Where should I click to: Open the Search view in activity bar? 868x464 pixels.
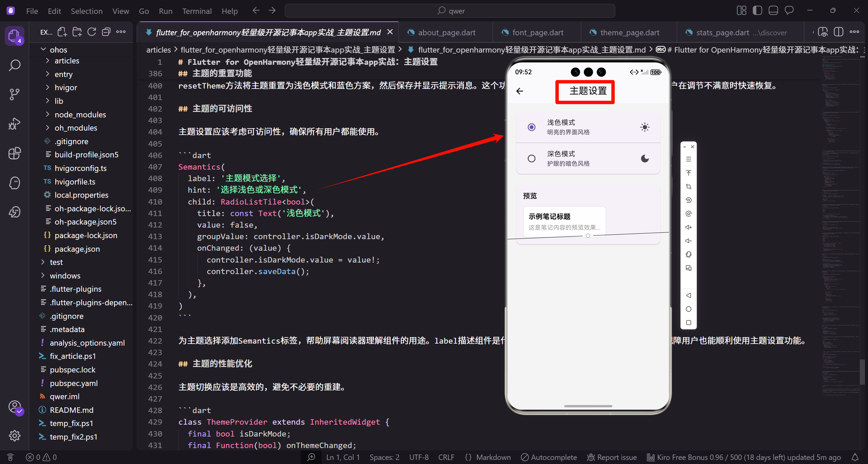pyautogui.click(x=14, y=65)
